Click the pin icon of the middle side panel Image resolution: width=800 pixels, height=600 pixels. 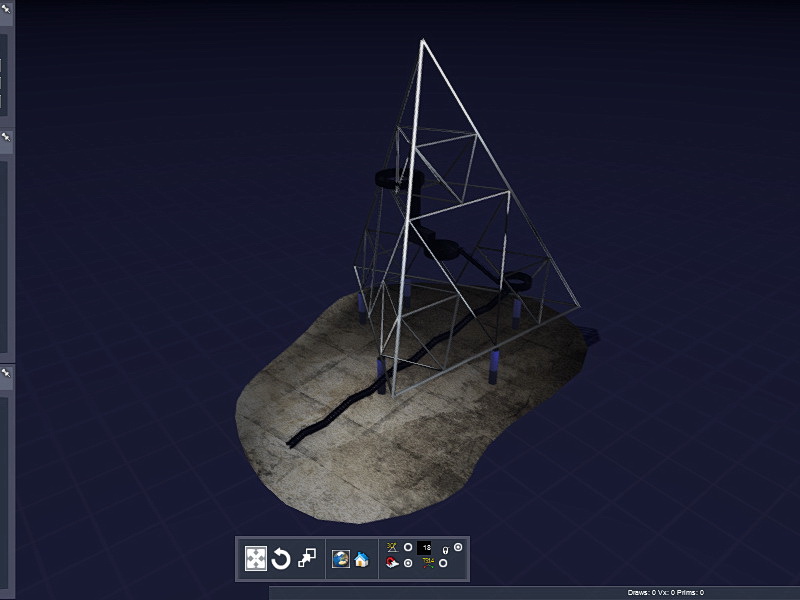tap(6, 137)
